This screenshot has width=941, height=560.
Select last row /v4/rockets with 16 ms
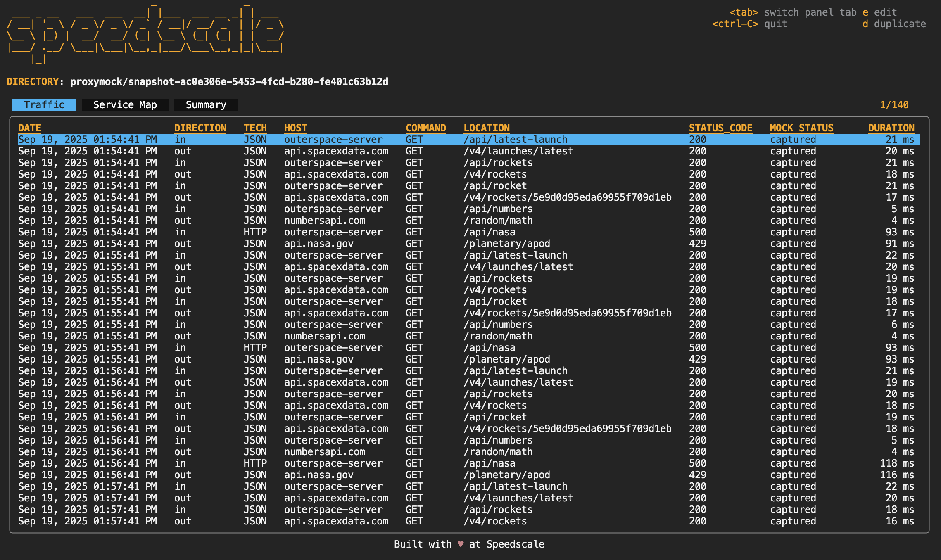[x=495, y=521]
